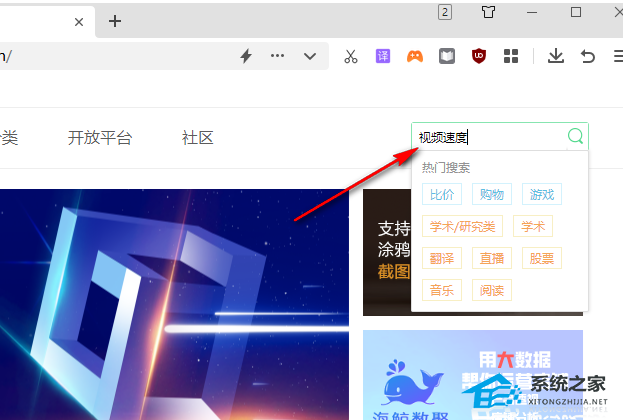623x420 pixels.
Task: Click the lightning speed mode icon
Action: pos(246,56)
